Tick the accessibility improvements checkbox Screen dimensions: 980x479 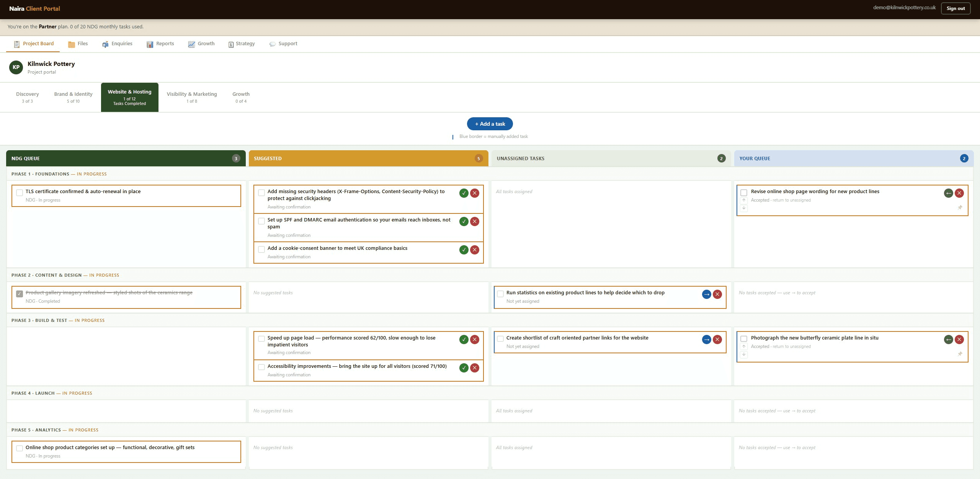click(261, 367)
